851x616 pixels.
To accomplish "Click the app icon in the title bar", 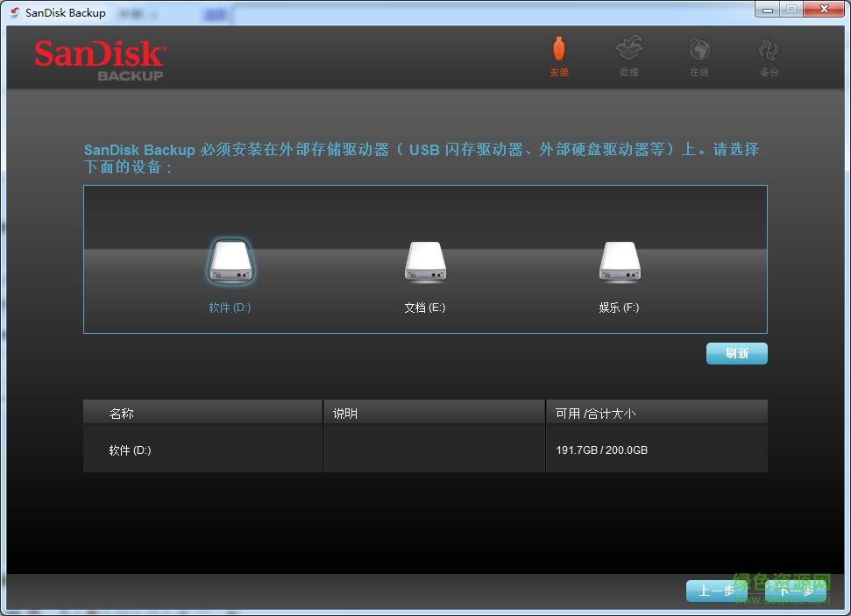I will (x=12, y=11).
